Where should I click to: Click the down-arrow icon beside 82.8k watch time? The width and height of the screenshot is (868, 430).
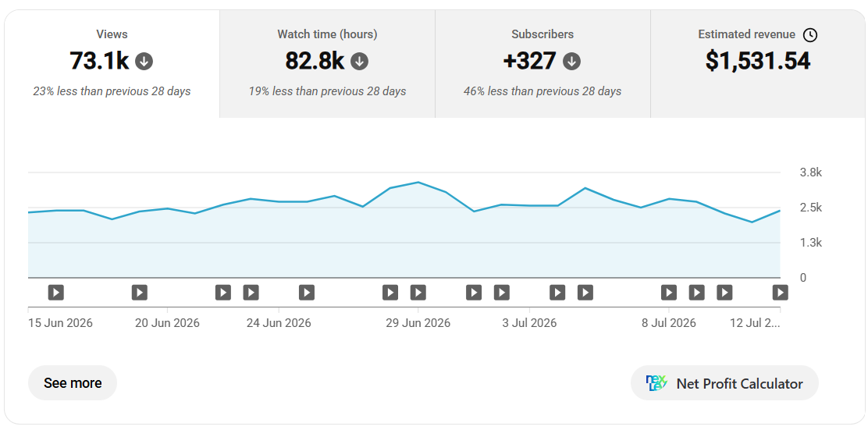pyautogui.click(x=359, y=62)
